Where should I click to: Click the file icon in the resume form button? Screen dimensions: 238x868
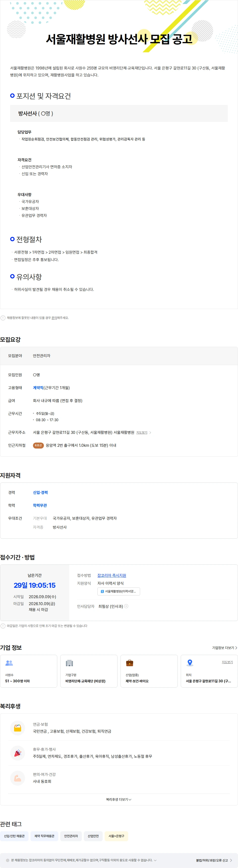coord(102,591)
